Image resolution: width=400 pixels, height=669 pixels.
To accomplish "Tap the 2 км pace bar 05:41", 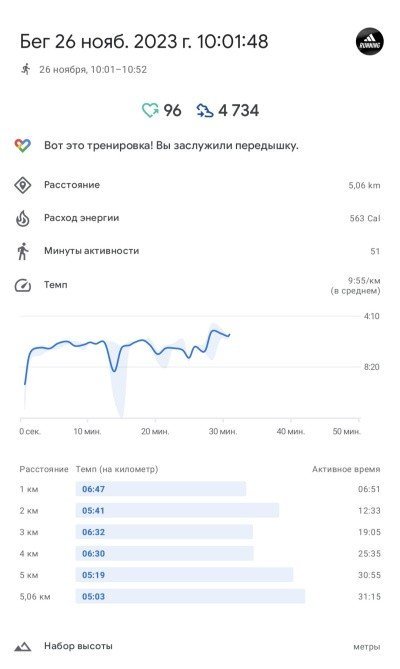I will (177, 511).
